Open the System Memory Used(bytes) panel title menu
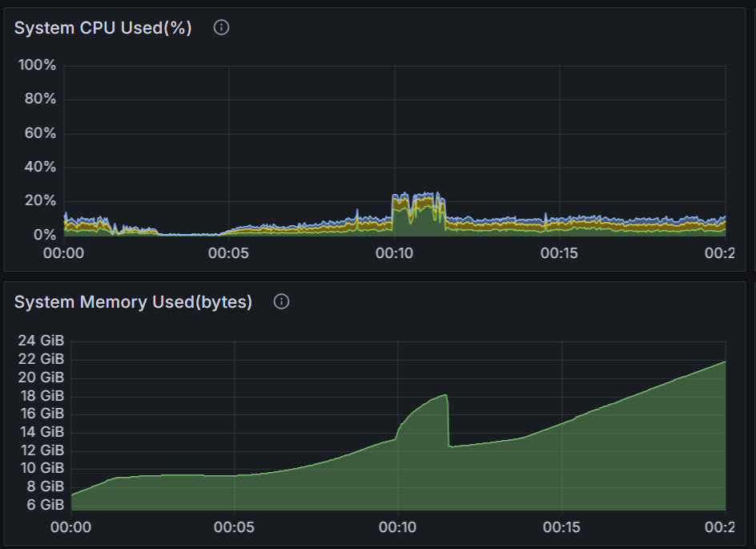756x549 pixels. tap(133, 302)
